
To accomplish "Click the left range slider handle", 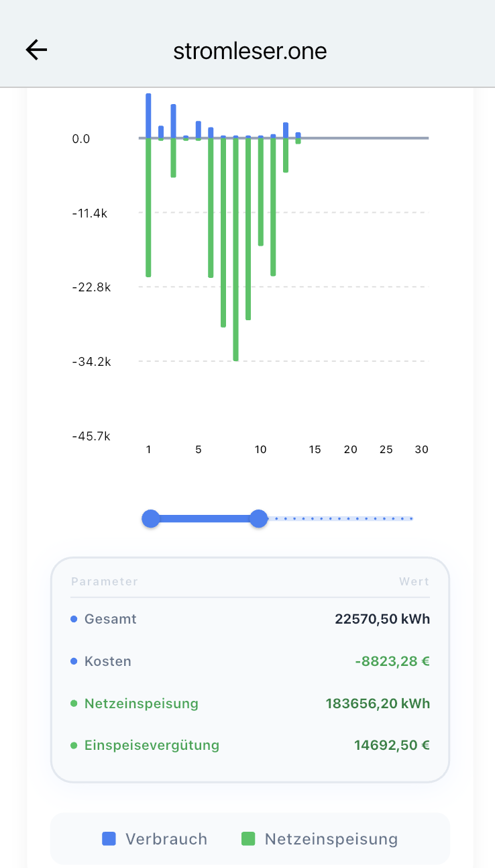I will [x=151, y=518].
